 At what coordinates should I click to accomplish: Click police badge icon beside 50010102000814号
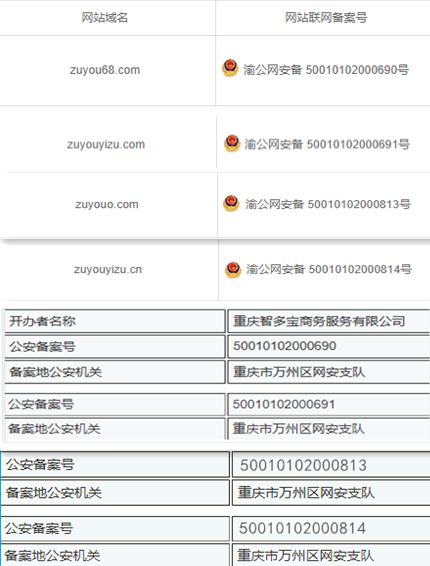click(x=233, y=270)
